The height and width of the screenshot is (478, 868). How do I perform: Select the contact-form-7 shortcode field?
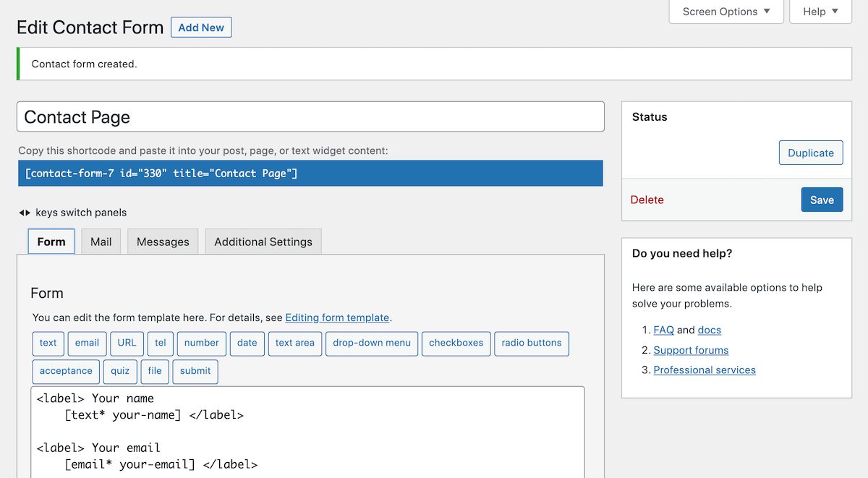[310, 174]
